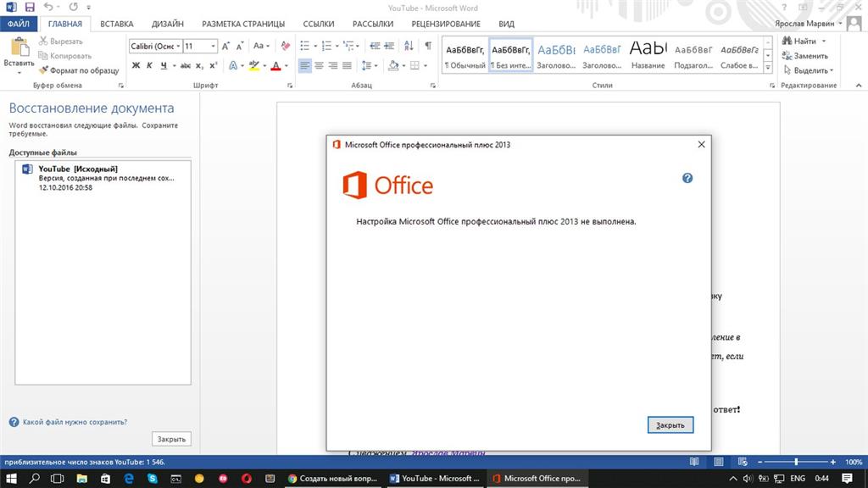Open the ФАЙЛ (File) tab
The width and height of the screenshot is (868, 488).
[x=19, y=24]
